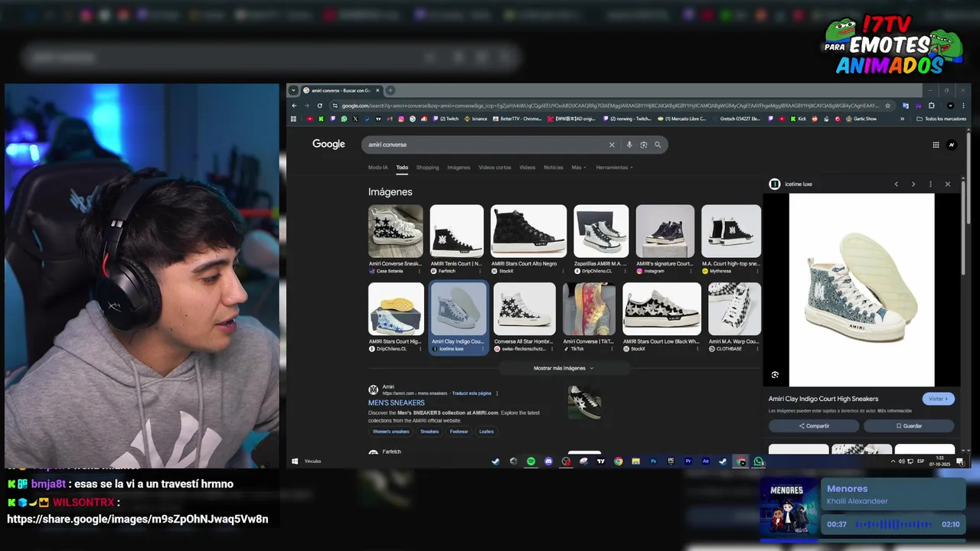Image resolution: width=980 pixels, height=551 pixels.
Task: Open Discord from the taskbar
Action: (x=548, y=461)
